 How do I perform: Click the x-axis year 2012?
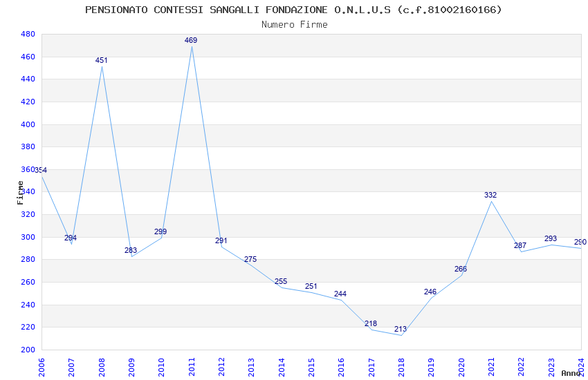[221, 367]
